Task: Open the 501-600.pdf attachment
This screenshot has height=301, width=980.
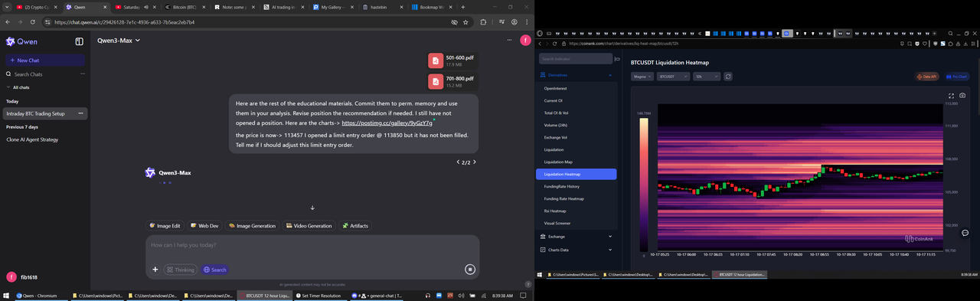Action: tap(452, 61)
